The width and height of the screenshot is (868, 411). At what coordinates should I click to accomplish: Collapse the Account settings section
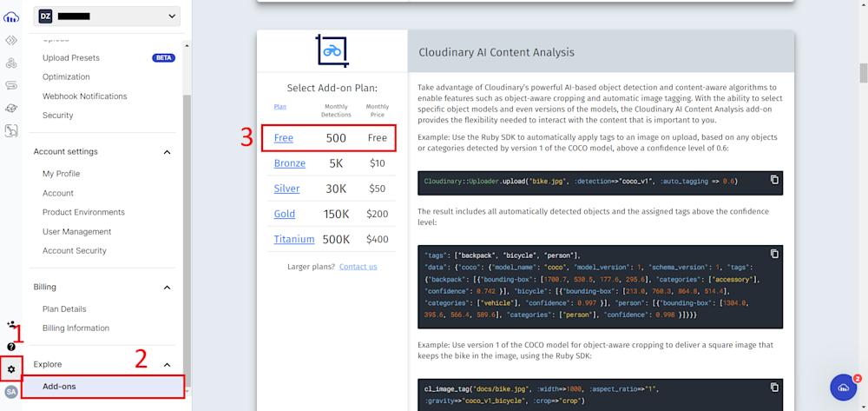coord(168,152)
